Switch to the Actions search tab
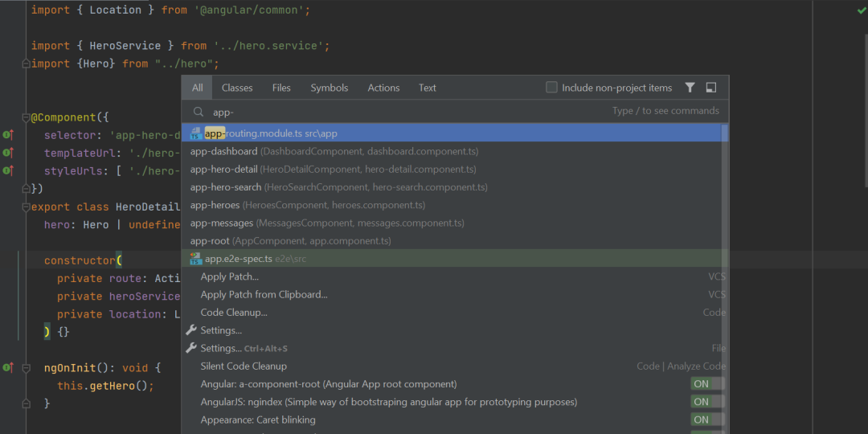This screenshot has height=434, width=868. pos(383,88)
